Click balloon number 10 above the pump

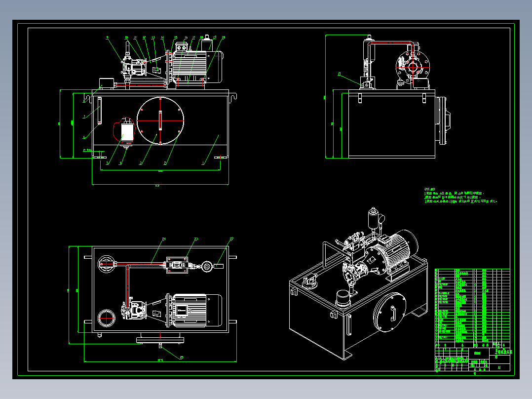126,38
